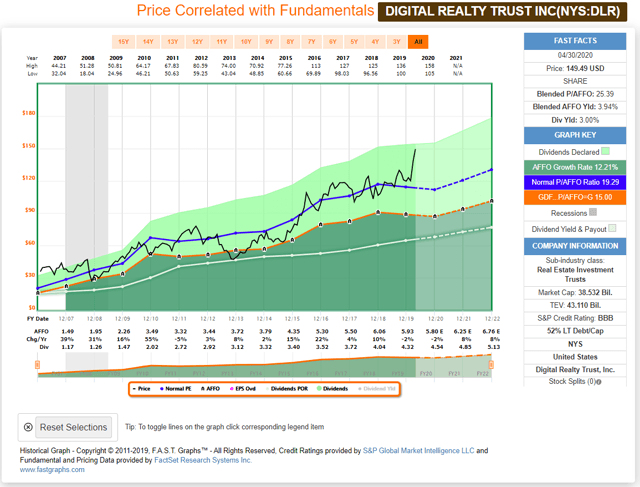Open FactSet Research Systems Inc. link
640x487 pixels.
203,460
